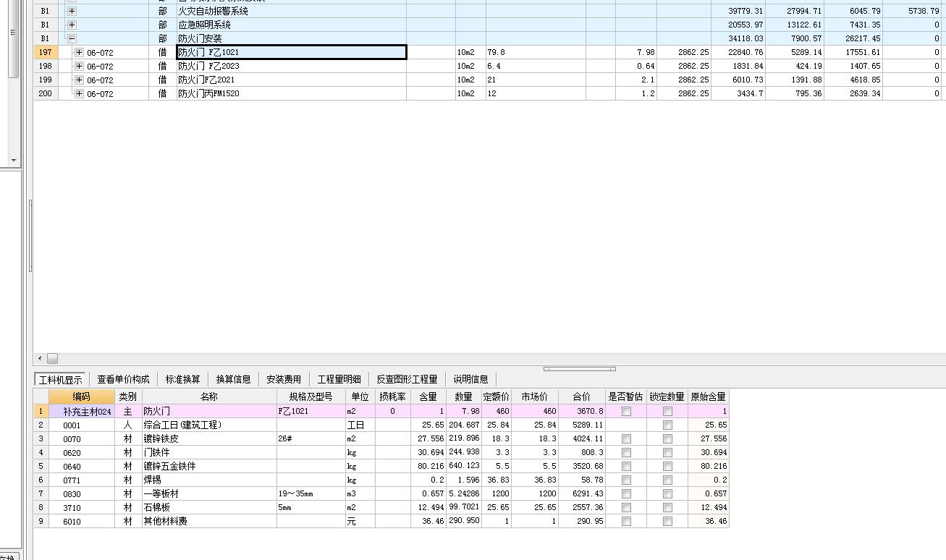Click the 编码 column header
Image resolution: width=946 pixels, height=560 pixels.
click(x=81, y=396)
